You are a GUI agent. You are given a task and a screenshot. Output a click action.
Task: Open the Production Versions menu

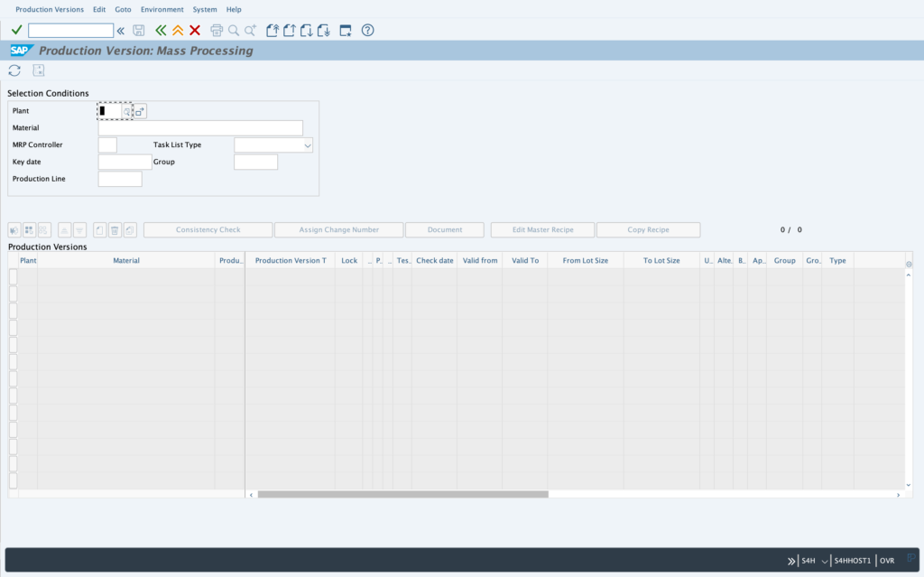point(50,9)
